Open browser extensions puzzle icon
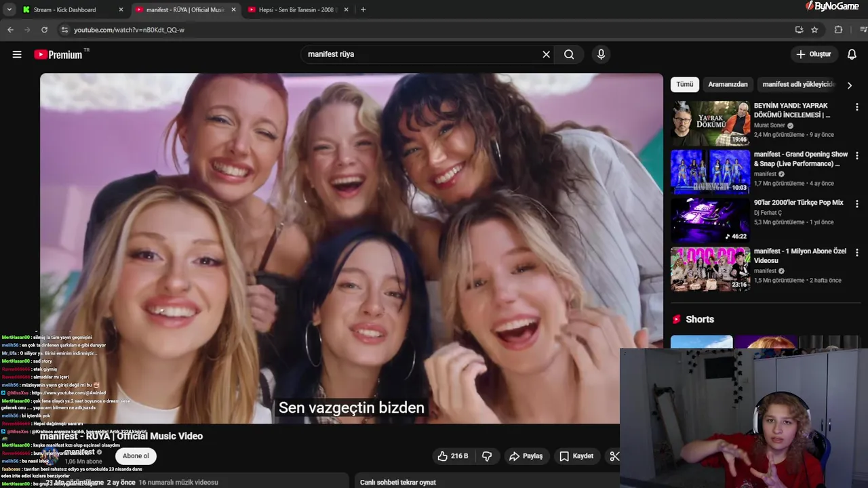The height and width of the screenshot is (488, 868). click(838, 30)
